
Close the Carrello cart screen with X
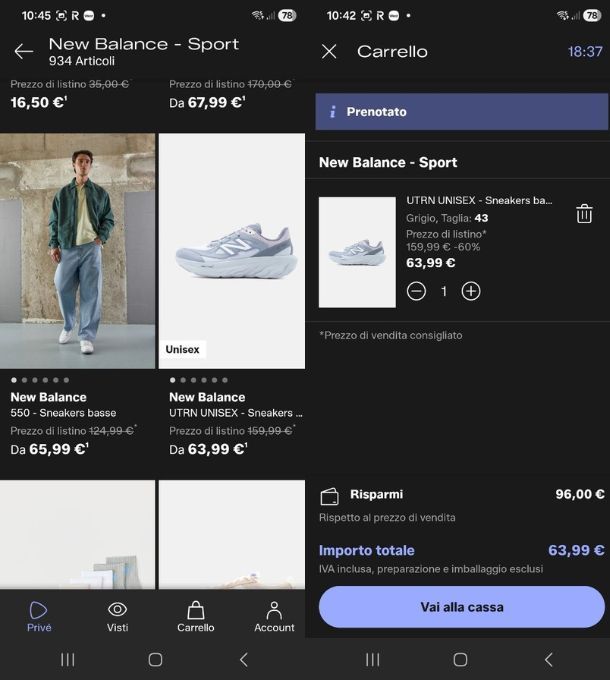coord(329,52)
